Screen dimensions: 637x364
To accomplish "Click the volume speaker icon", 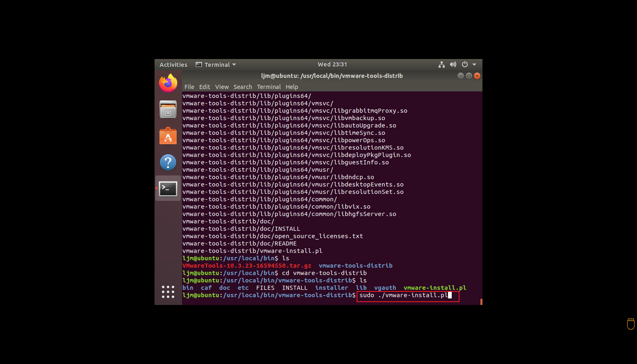I will point(453,64).
